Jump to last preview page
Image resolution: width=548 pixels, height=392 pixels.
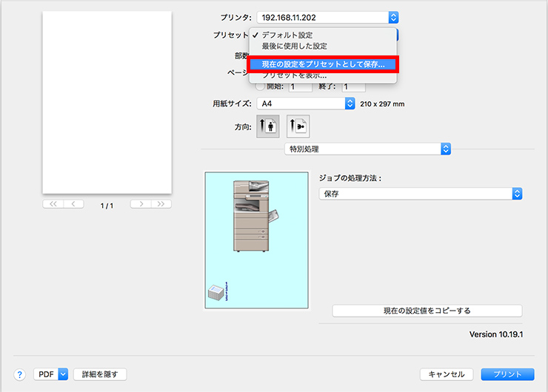161,204
